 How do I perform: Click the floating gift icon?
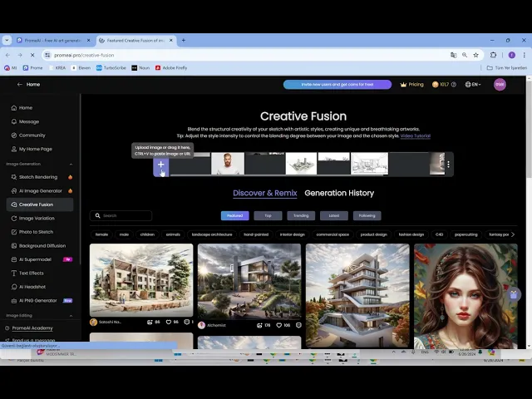[514, 294]
